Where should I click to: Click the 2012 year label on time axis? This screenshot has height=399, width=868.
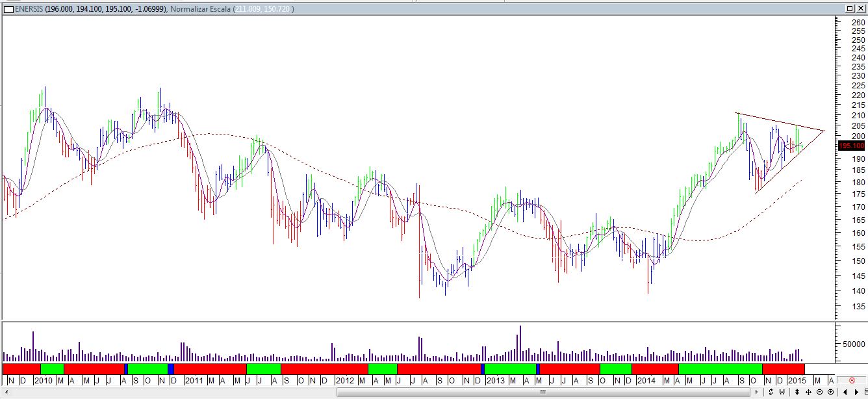click(x=344, y=380)
